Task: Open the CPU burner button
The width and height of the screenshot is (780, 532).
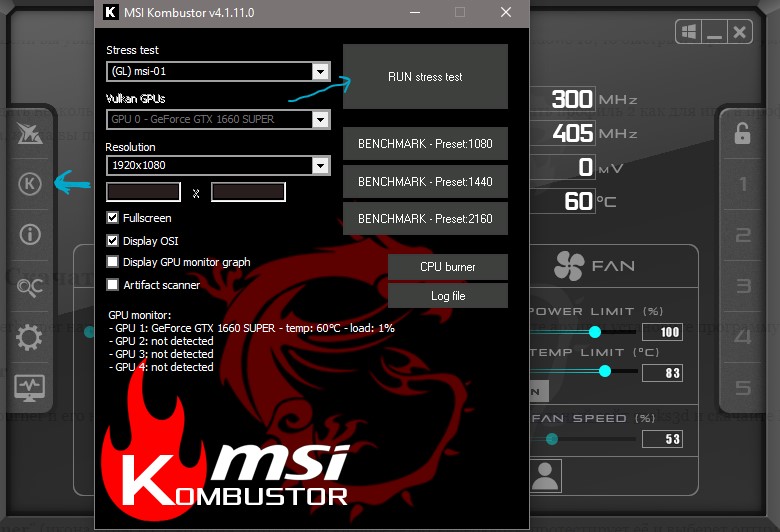Action: point(448,267)
